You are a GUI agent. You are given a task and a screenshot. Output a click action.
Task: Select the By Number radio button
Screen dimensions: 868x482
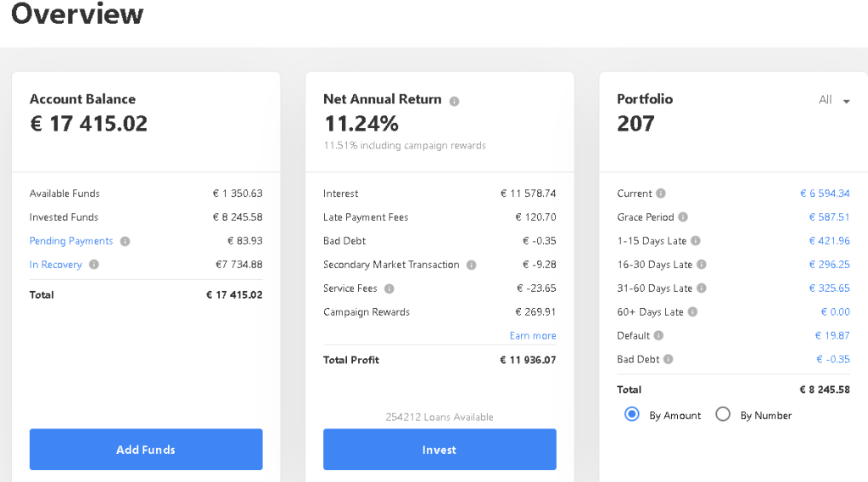click(723, 415)
